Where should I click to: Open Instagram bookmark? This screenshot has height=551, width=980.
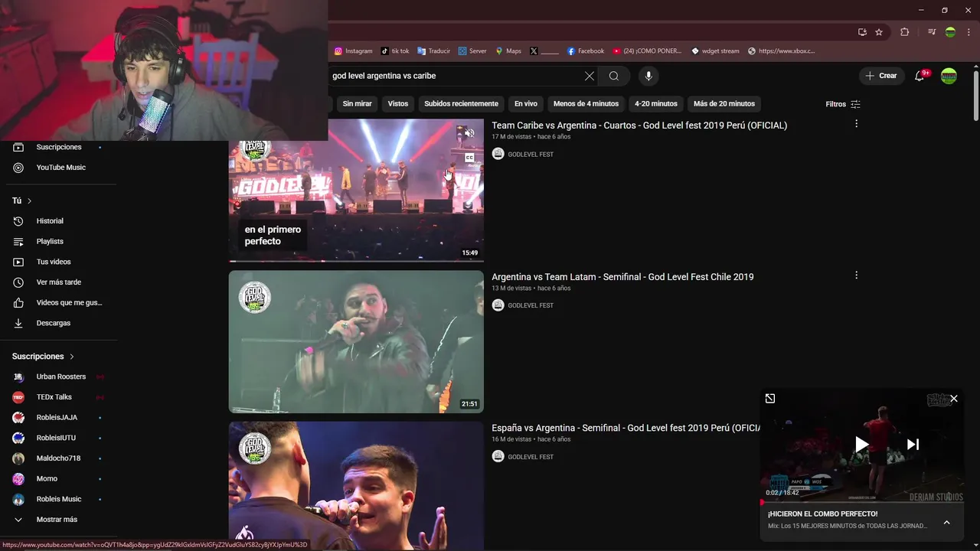click(353, 51)
